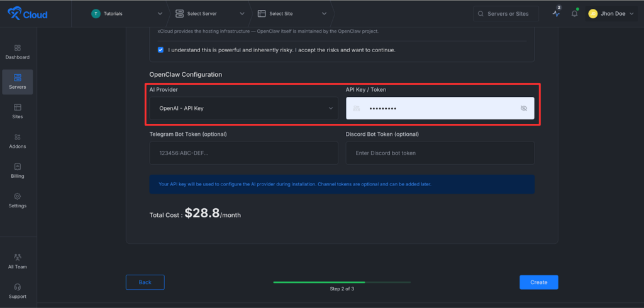The height and width of the screenshot is (308, 644).
Task: Click the xCloud logo icon
Action: pos(13,14)
